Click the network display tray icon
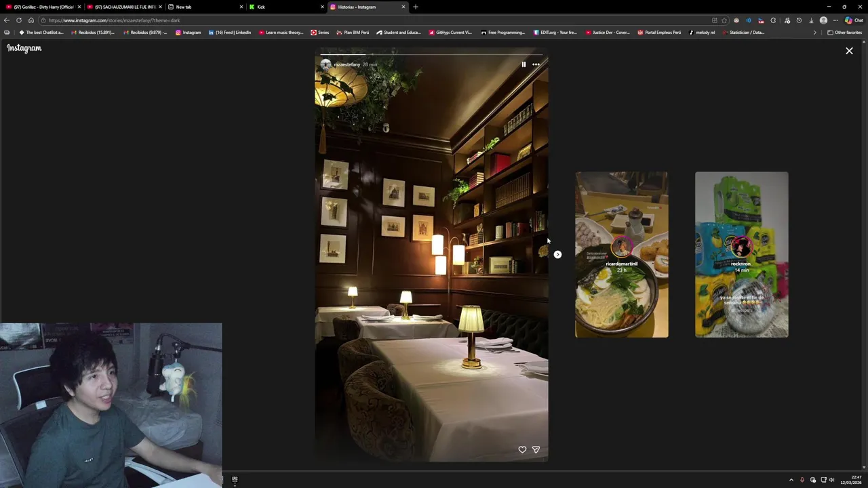868x488 pixels. click(x=823, y=480)
